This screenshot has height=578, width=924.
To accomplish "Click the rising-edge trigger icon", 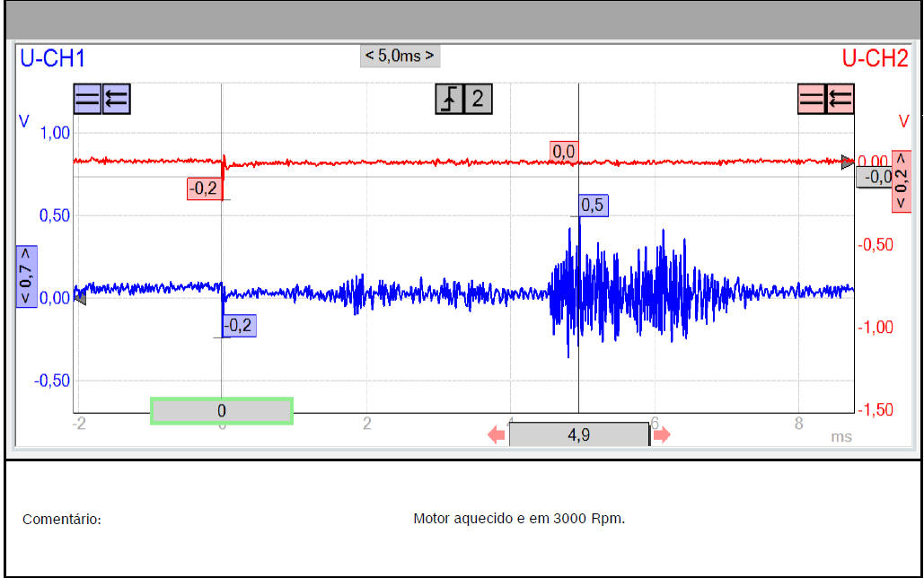I will [449, 99].
